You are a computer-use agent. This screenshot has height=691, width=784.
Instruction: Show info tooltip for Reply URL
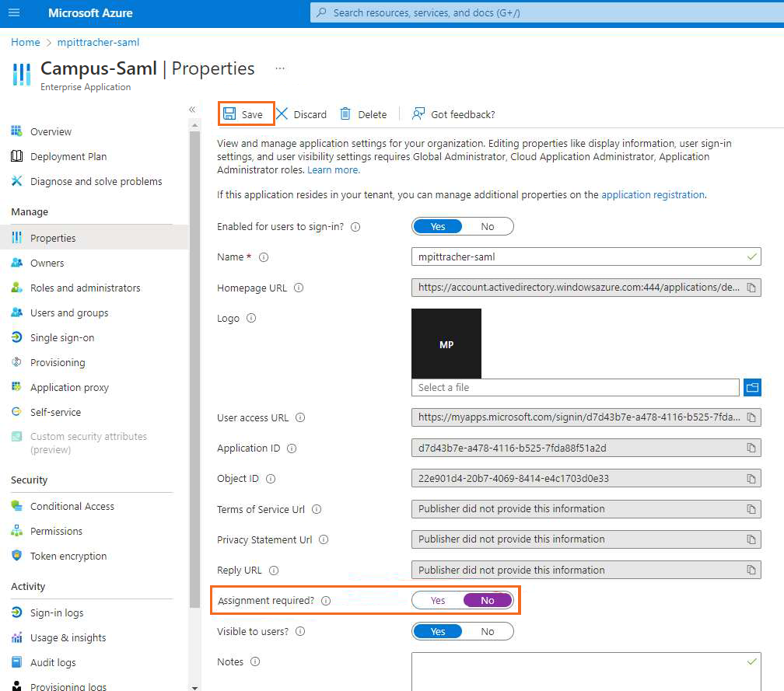coord(274,570)
